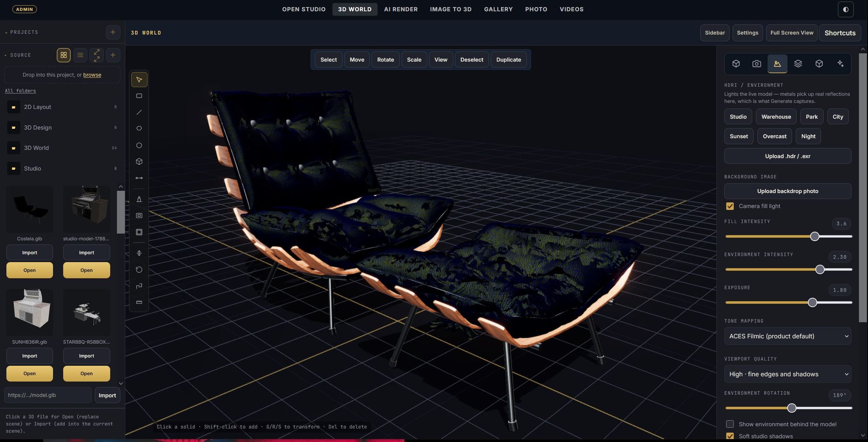Select the vertical move arrows tool
The height and width of the screenshot is (442, 868).
[139, 253]
